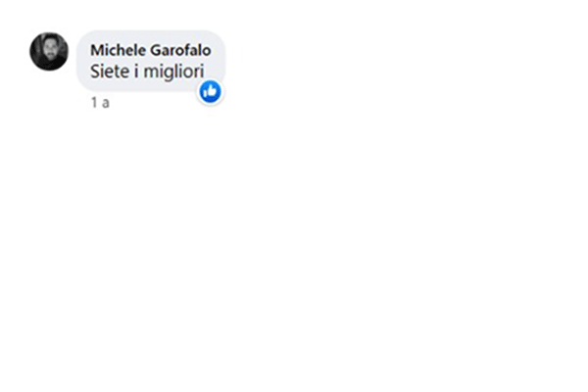This screenshot has height=392, width=588.
Task: Click the blue thumbs-up reaction icon
Action: (211, 91)
